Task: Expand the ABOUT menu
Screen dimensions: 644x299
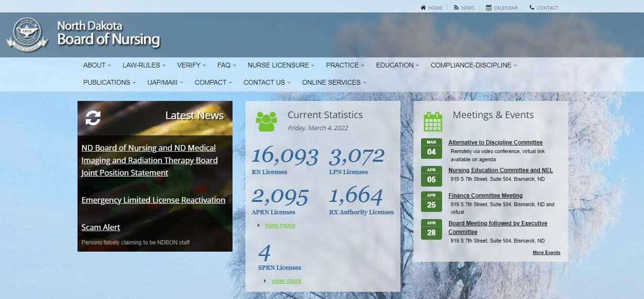Action: pyautogui.click(x=97, y=65)
